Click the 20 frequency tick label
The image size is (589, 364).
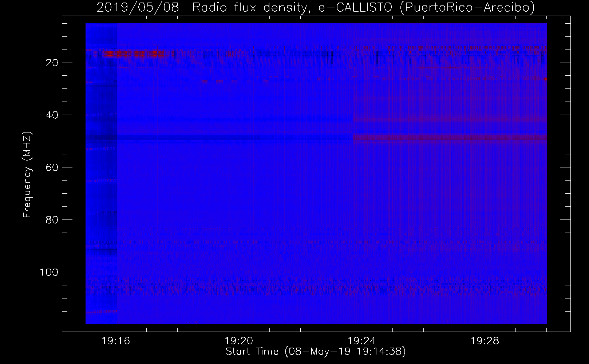point(52,63)
